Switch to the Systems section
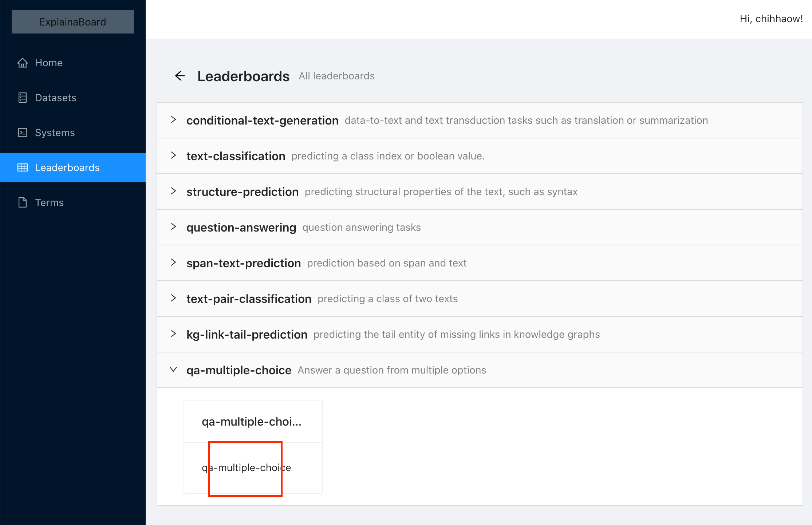This screenshot has width=812, height=525. coord(55,133)
